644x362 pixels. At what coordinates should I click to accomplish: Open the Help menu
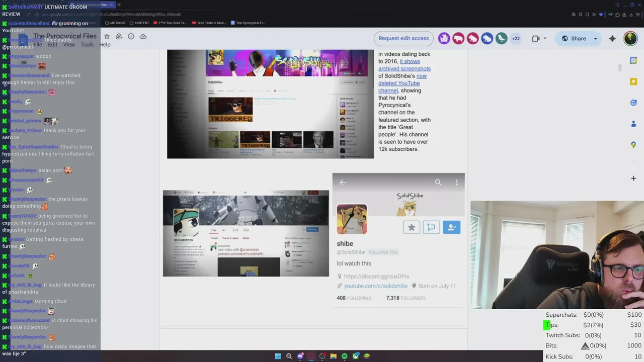pos(105,45)
